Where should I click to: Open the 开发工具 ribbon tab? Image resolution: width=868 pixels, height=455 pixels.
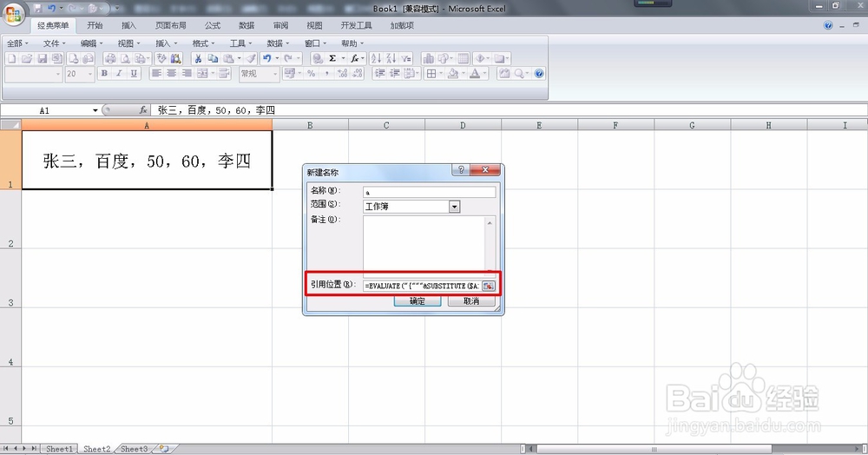pos(357,25)
